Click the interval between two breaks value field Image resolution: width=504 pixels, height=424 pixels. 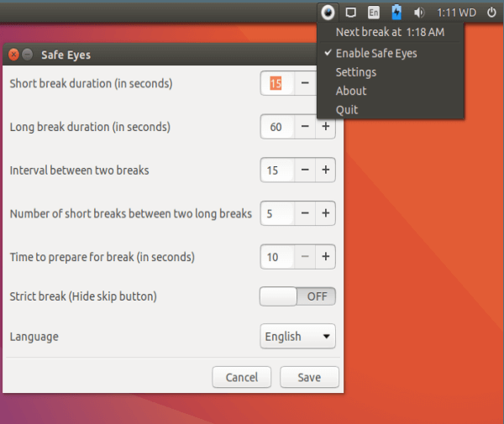click(x=277, y=170)
